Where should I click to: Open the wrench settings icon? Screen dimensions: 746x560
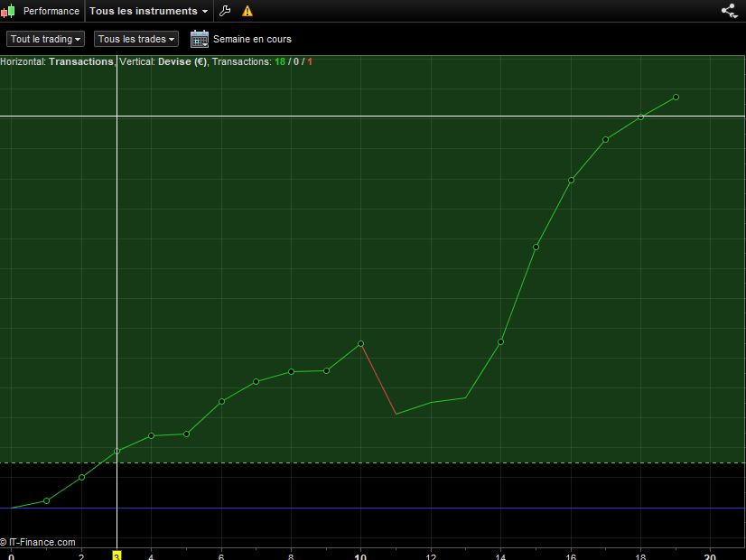225,11
